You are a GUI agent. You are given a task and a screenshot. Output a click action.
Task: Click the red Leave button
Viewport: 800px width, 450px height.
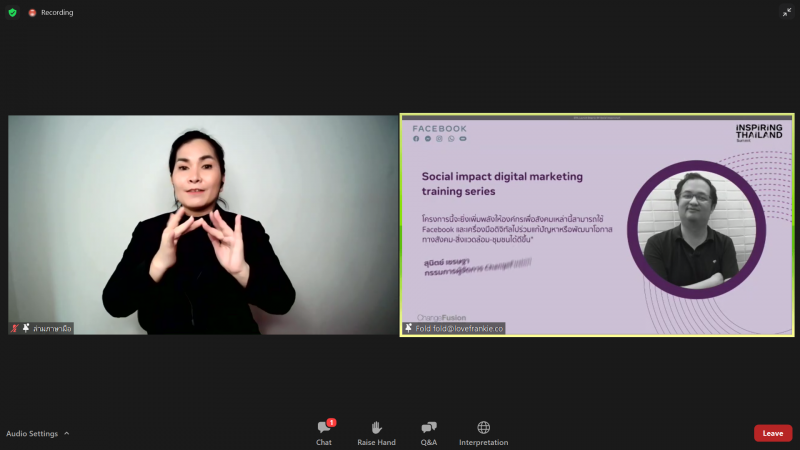point(773,433)
